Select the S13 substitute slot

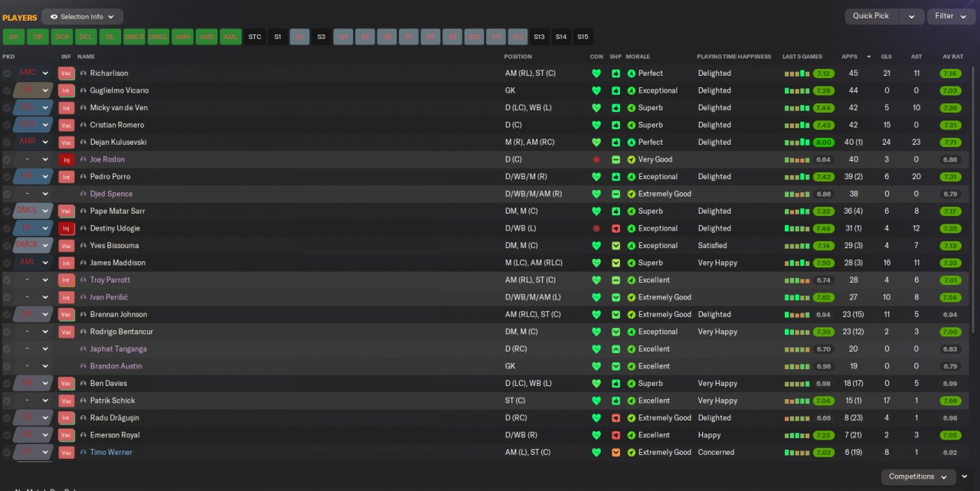[x=540, y=37]
